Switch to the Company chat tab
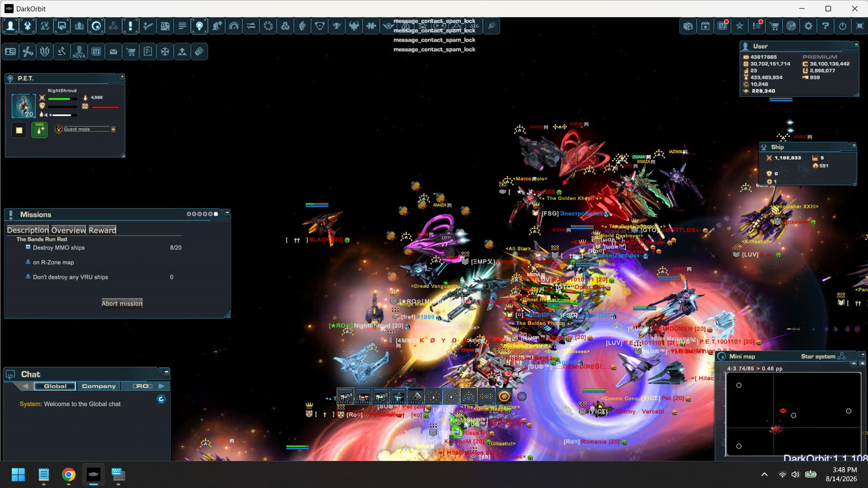 coord(98,386)
